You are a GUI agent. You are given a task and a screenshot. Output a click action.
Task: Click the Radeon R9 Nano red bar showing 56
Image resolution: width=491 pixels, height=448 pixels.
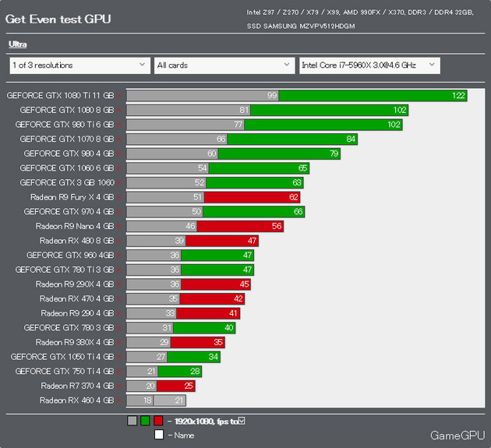[x=240, y=227]
